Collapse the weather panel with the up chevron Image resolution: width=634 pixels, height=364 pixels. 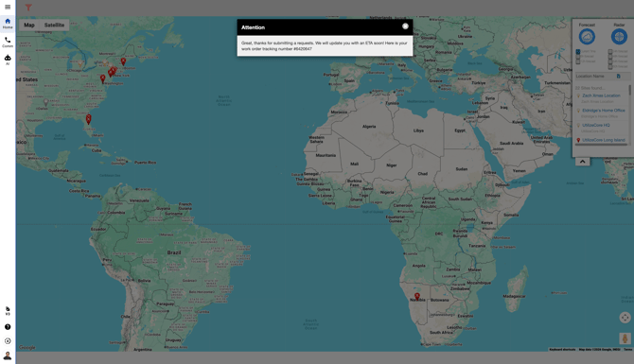tap(582, 162)
